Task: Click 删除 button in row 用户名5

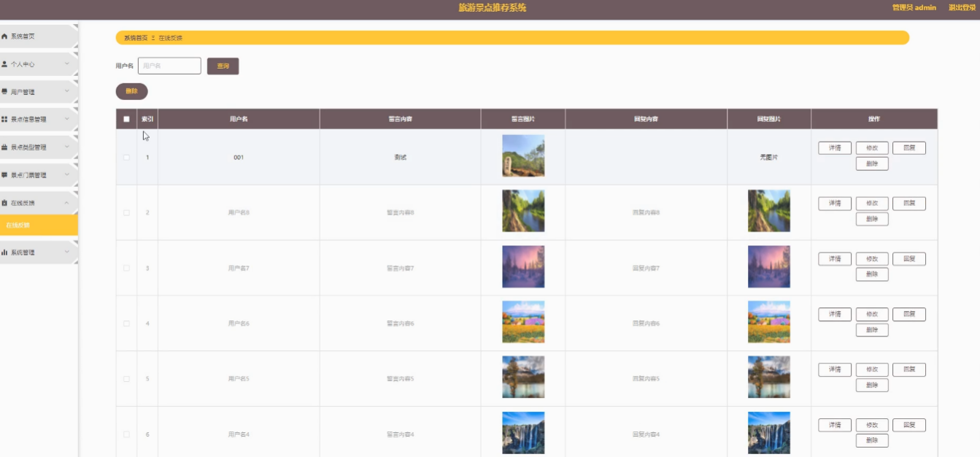Action: (872, 385)
